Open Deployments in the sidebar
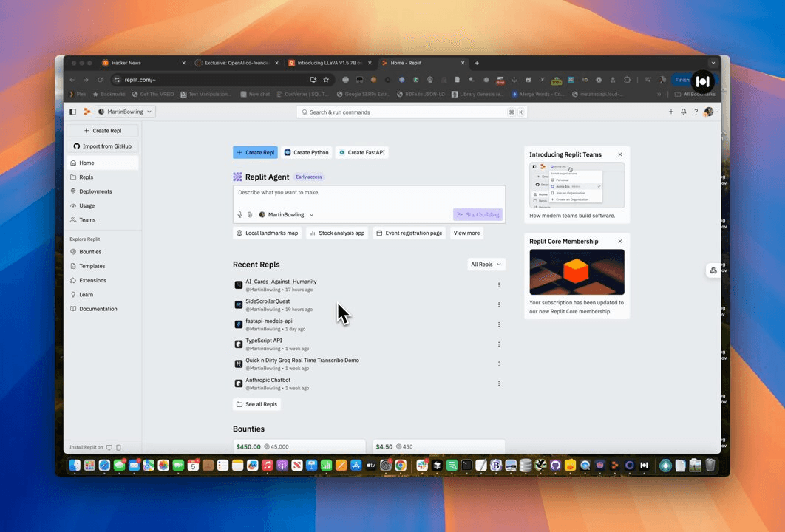The width and height of the screenshot is (785, 532). [95, 191]
